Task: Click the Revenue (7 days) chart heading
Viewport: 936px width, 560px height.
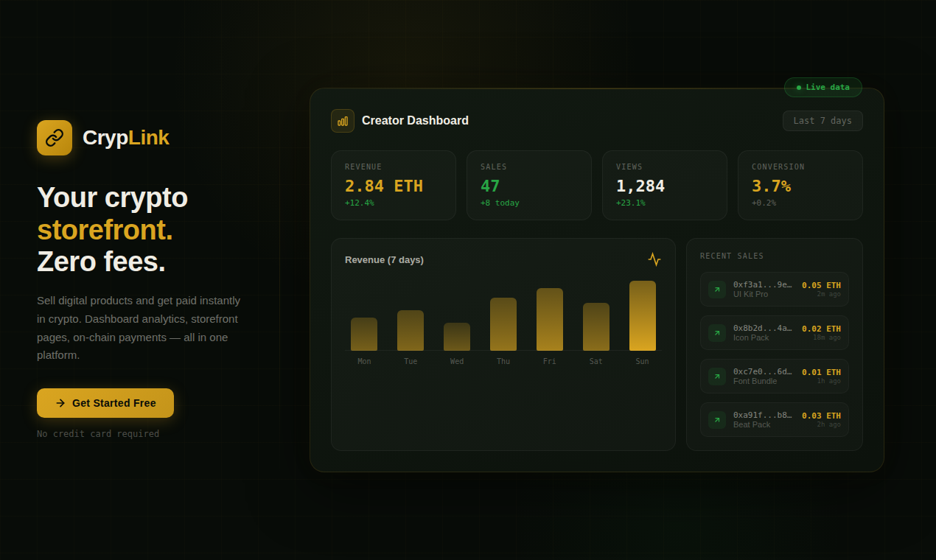Action: point(384,259)
